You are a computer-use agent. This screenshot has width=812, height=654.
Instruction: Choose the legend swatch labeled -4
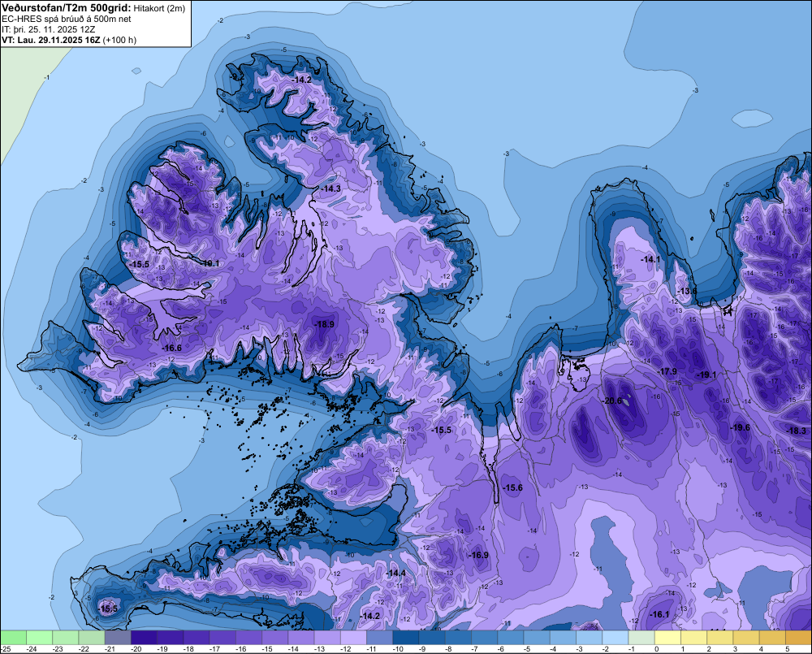563,637
